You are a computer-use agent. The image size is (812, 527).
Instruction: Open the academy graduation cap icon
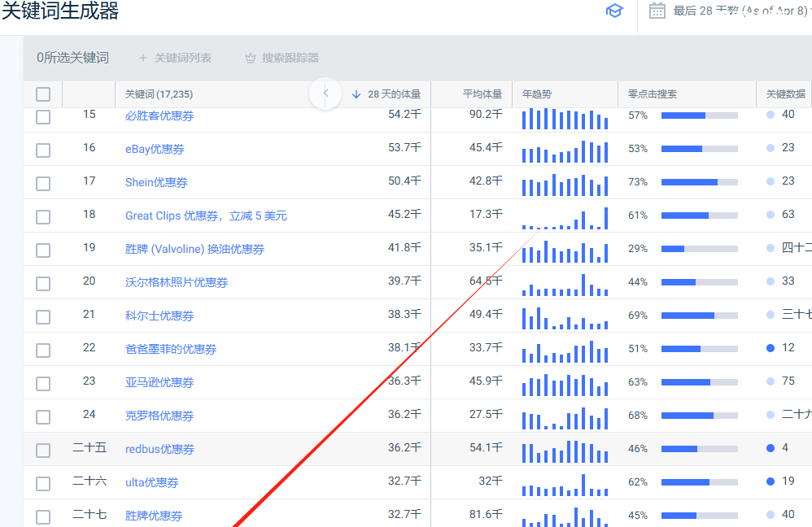(614, 11)
